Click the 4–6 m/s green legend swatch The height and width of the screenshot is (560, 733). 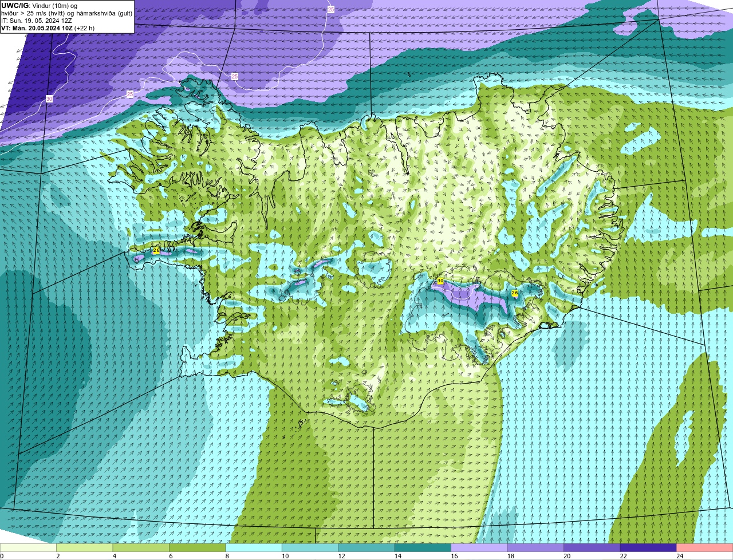point(141,548)
